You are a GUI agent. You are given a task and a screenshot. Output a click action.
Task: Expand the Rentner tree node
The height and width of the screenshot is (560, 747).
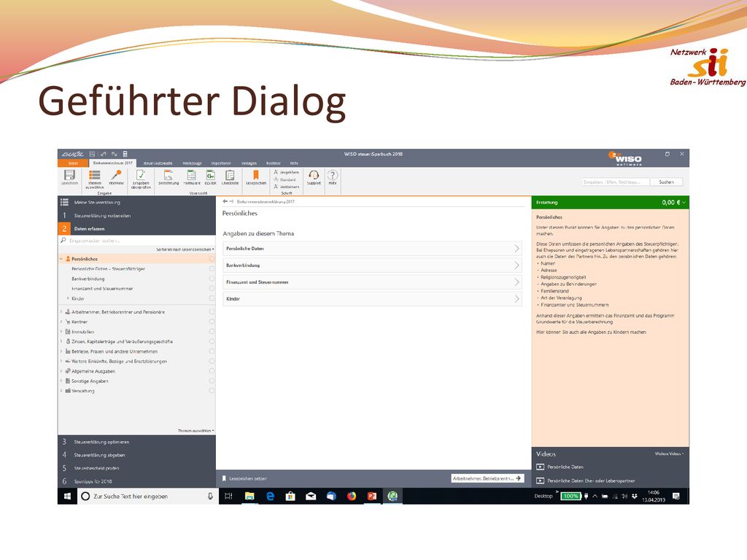(x=61, y=322)
